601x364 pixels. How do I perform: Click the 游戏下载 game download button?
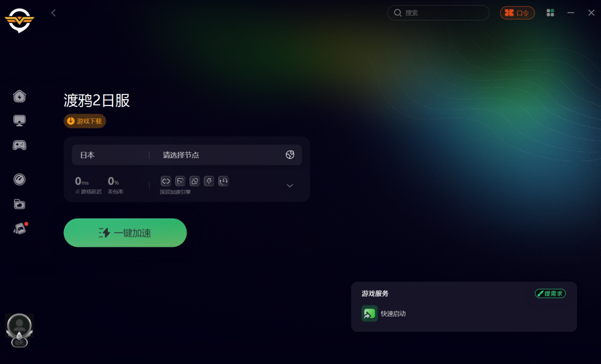(x=85, y=121)
